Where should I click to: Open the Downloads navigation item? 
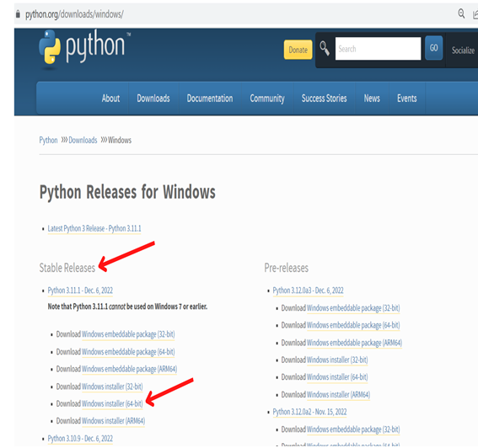click(x=153, y=99)
